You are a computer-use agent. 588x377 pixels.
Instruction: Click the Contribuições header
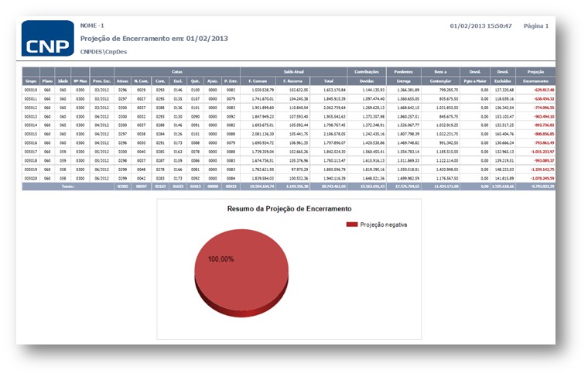pyautogui.click(x=367, y=72)
